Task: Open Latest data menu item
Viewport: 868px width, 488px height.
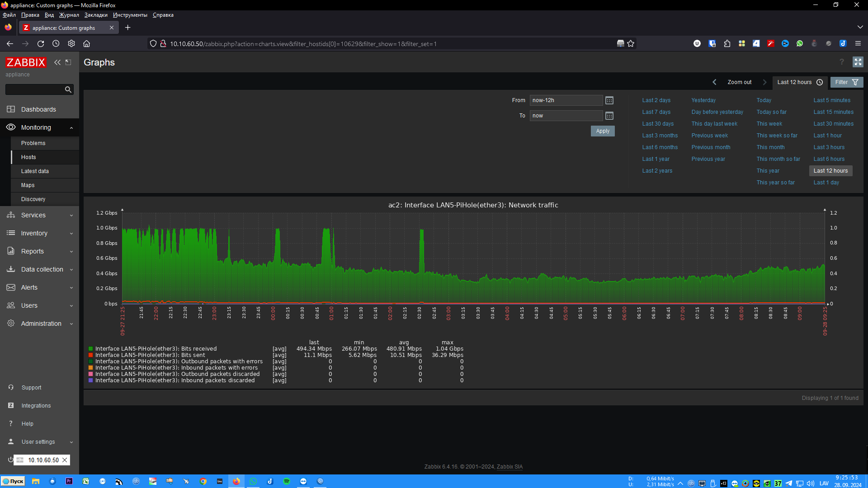Action: click(35, 171)
